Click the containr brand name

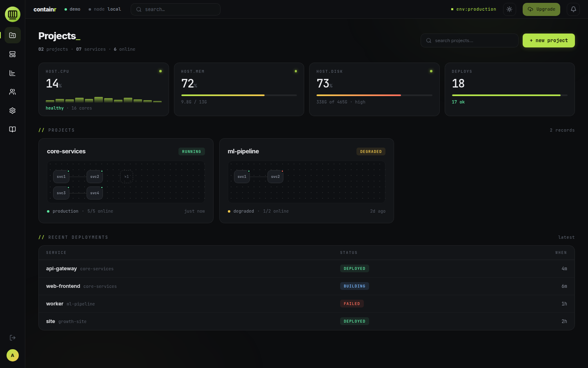tap(45, 9)
